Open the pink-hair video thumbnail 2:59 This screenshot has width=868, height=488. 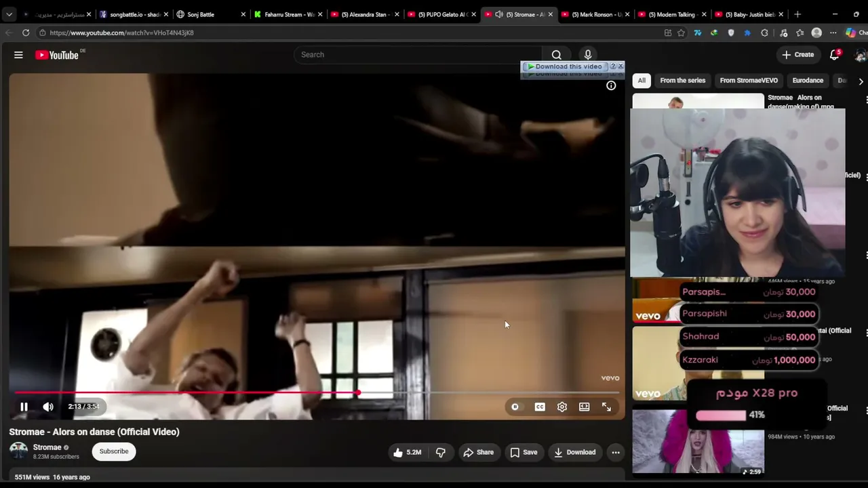pyautogui.click(x=698, y=441)
